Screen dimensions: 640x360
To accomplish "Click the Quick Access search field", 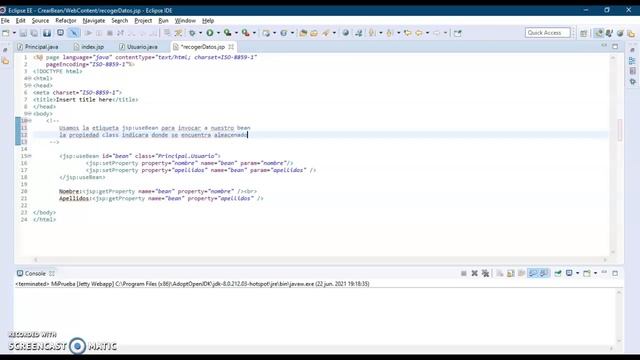I will coord(547,33).
